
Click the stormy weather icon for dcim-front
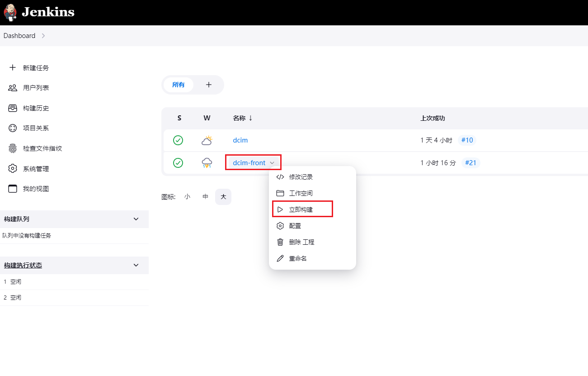tap(207, 163)
